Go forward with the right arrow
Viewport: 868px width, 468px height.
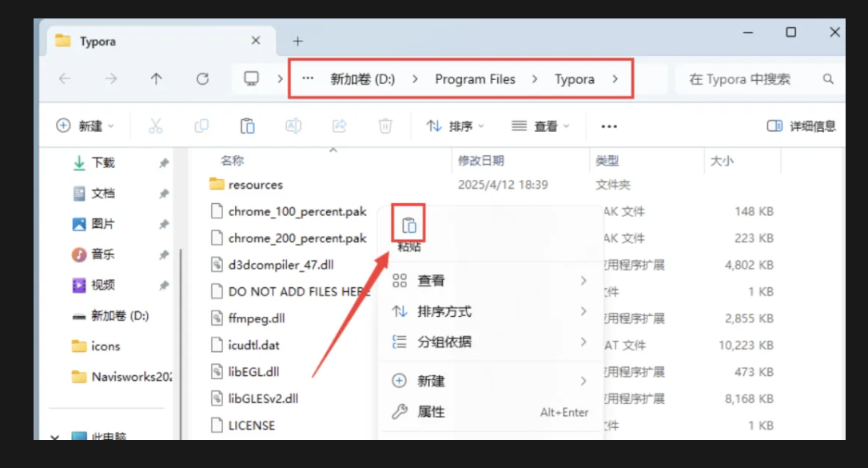pos(111,78)
